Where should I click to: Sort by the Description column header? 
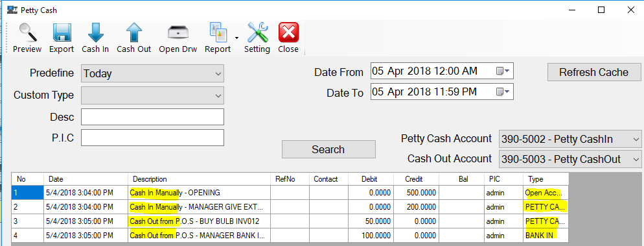click(199, 179)
